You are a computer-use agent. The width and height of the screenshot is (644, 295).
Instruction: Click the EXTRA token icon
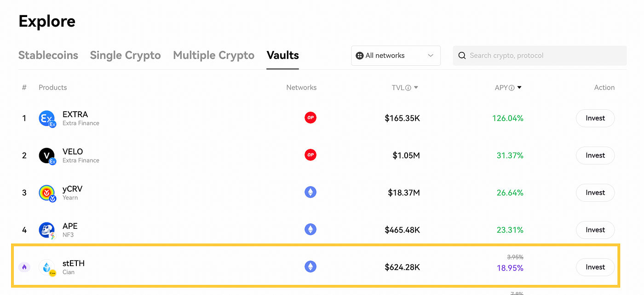click(47, 119)
